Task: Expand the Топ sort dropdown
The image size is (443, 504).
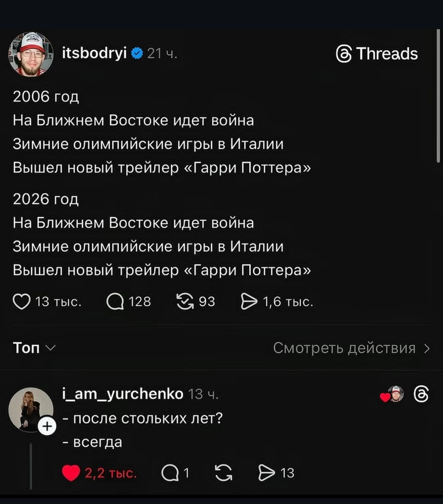Action: pos(34,348)
